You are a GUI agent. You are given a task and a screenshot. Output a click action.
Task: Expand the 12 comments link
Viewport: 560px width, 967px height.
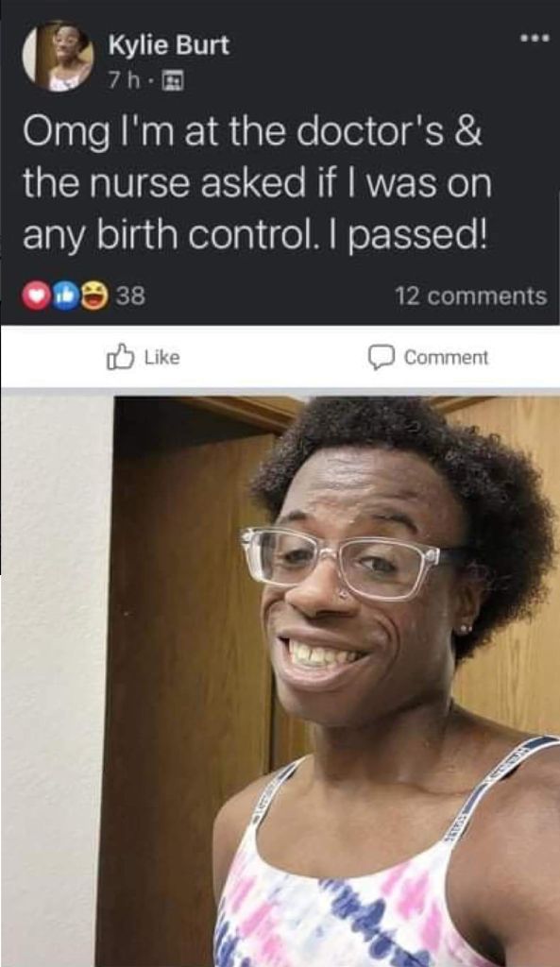click(470, 296)
